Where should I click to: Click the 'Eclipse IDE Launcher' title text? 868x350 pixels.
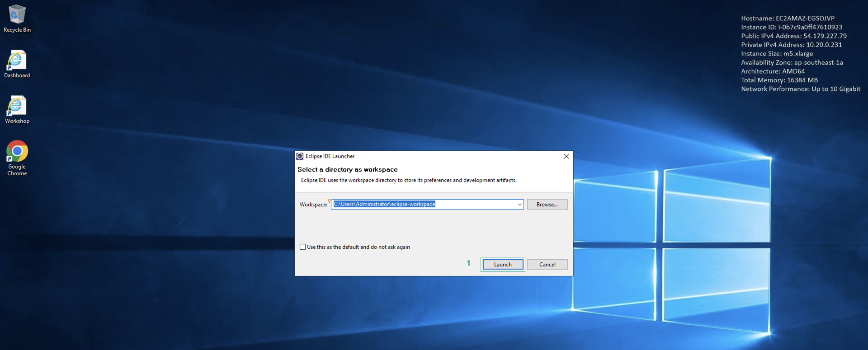click(330, 156)
